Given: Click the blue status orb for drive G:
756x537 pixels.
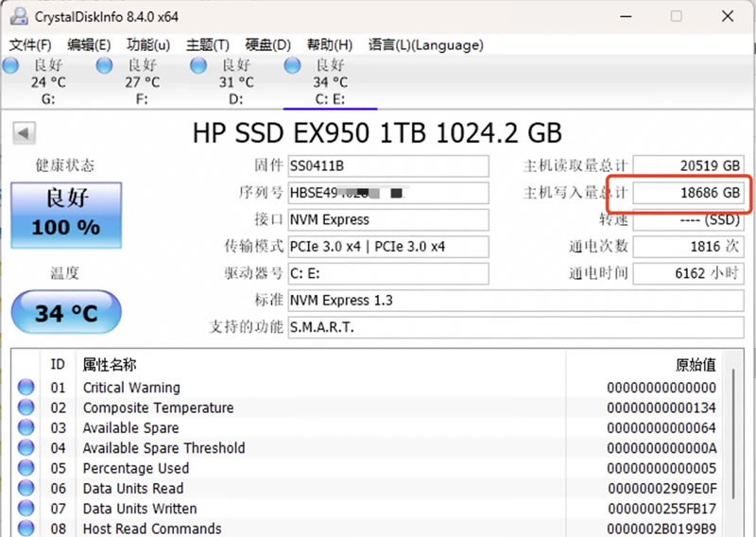Looking at the screenshot, I should 10,65.
